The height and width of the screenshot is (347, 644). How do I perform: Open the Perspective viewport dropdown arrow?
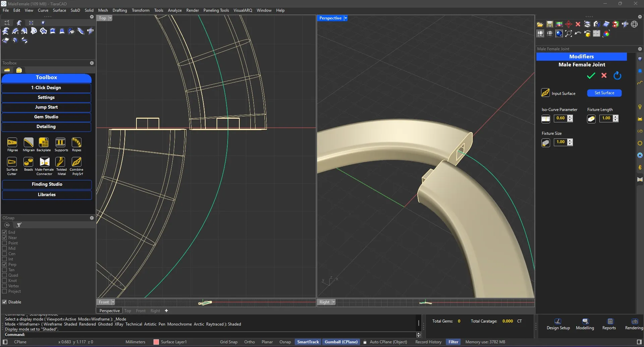(346, 18)
